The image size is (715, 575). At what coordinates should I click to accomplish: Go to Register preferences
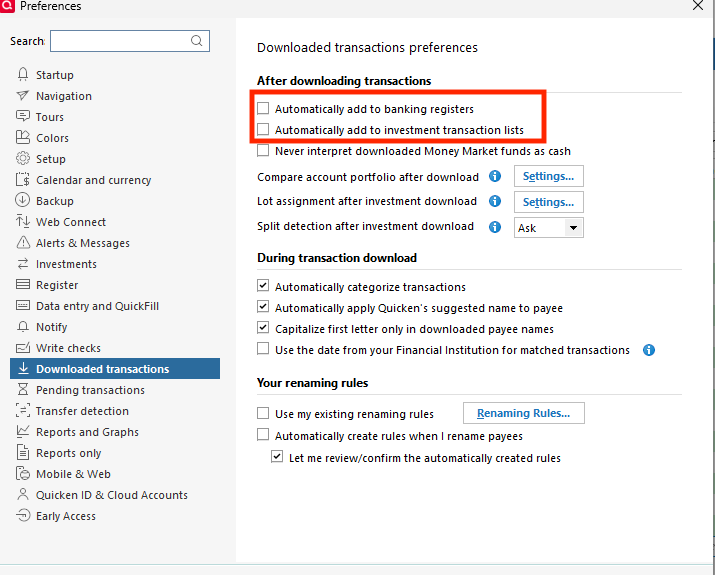coord(57,285)
